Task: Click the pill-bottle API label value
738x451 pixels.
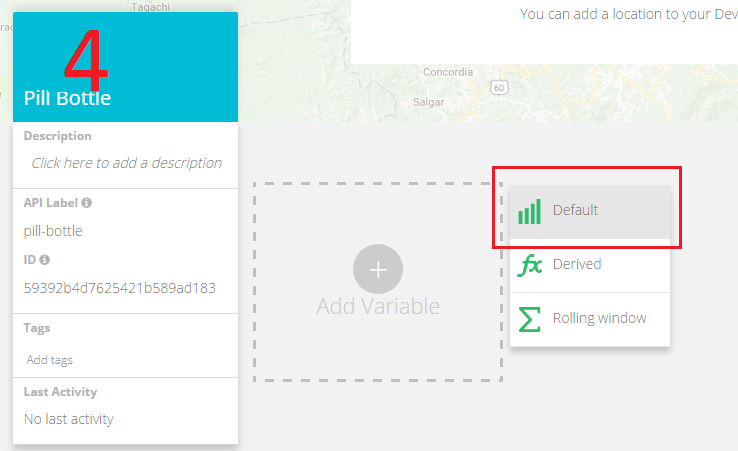Action: [53, 231]
